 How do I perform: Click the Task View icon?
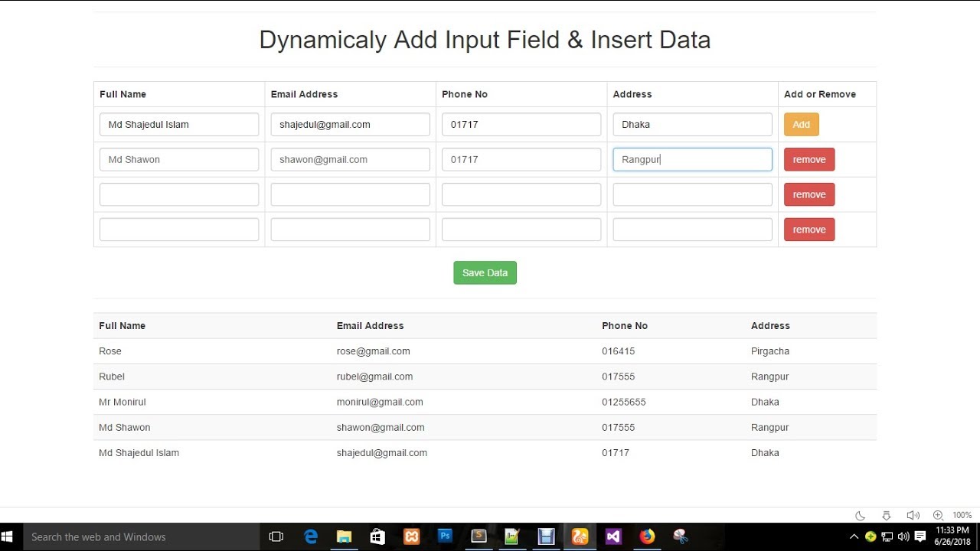(x=276, y=536)
